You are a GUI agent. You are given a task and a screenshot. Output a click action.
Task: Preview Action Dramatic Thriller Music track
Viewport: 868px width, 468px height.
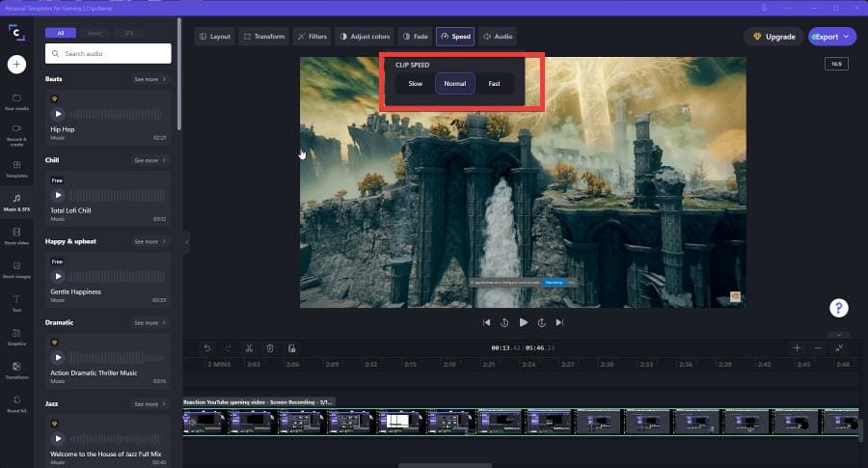tap(58, 357)
